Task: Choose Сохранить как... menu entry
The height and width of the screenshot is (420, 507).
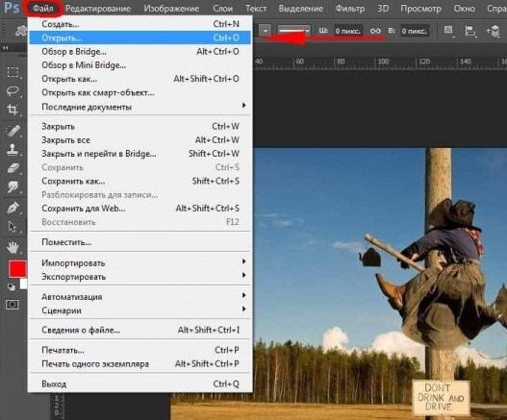Action: [x=140, y=181]
